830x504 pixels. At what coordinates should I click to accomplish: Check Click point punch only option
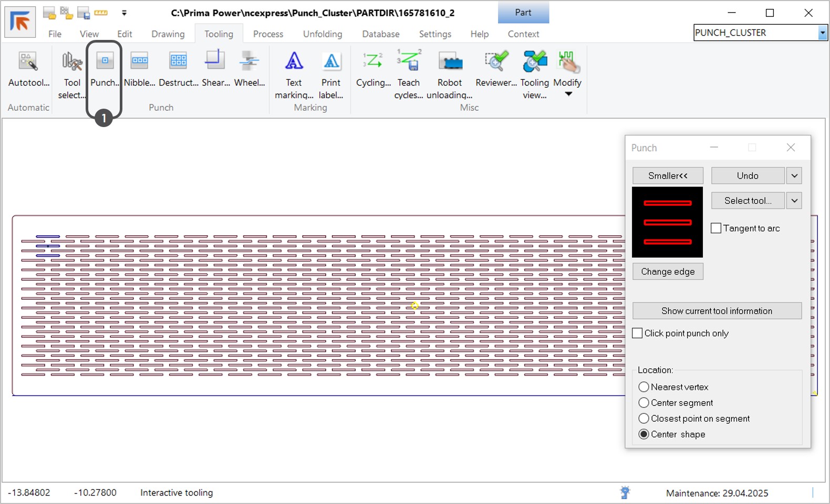pyautogui.click(x=638, y=333)
